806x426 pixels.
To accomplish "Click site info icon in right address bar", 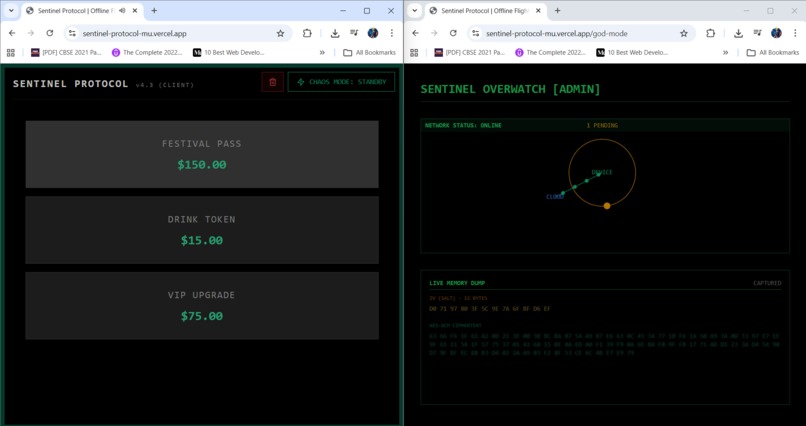I will 476,33.
